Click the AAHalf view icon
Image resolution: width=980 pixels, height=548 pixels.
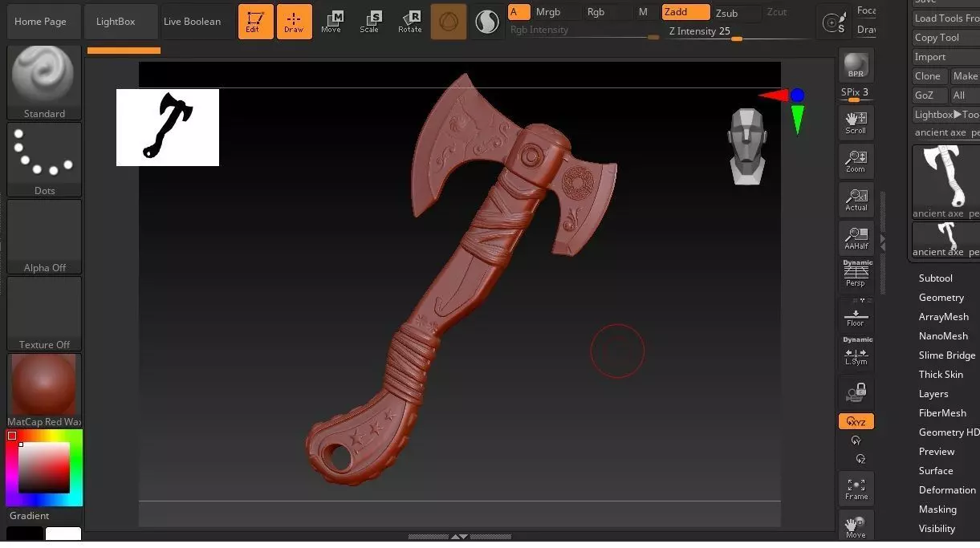pyautogui.click(x=856, y=237)
